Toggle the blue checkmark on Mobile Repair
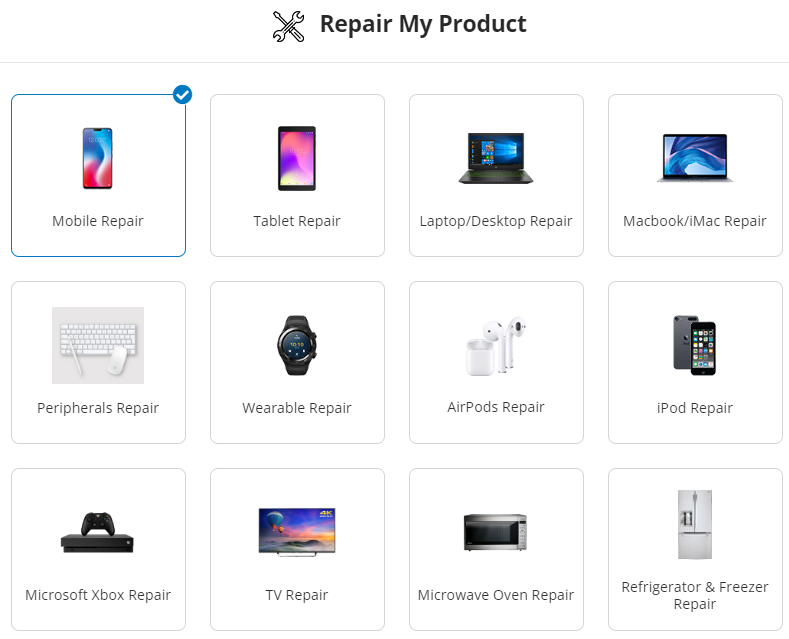 click(182, 95)
